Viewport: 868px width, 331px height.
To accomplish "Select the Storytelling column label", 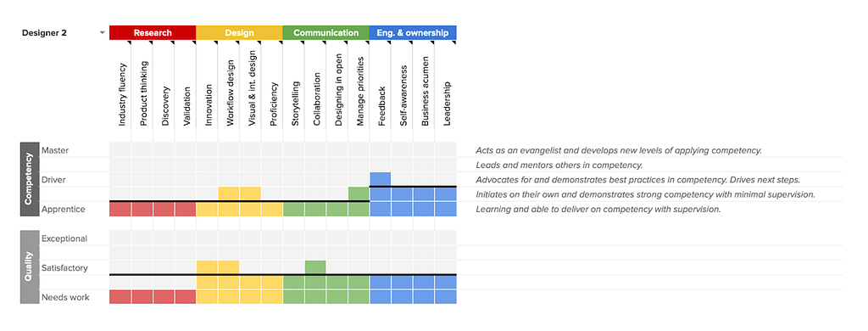I will pyautogui.click(x=295, y=104).
